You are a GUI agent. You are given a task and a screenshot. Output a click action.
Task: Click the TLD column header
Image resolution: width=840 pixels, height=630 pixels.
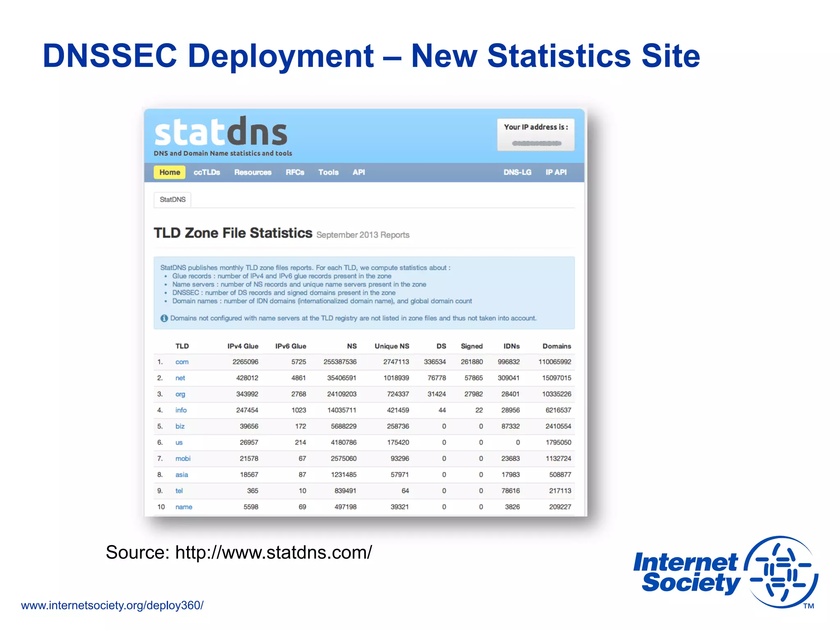[x=182, y=346]
